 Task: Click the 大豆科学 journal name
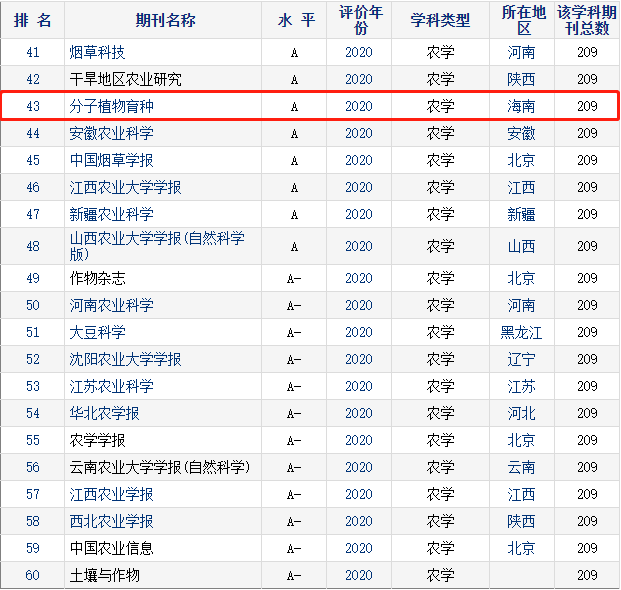point(97,332)
